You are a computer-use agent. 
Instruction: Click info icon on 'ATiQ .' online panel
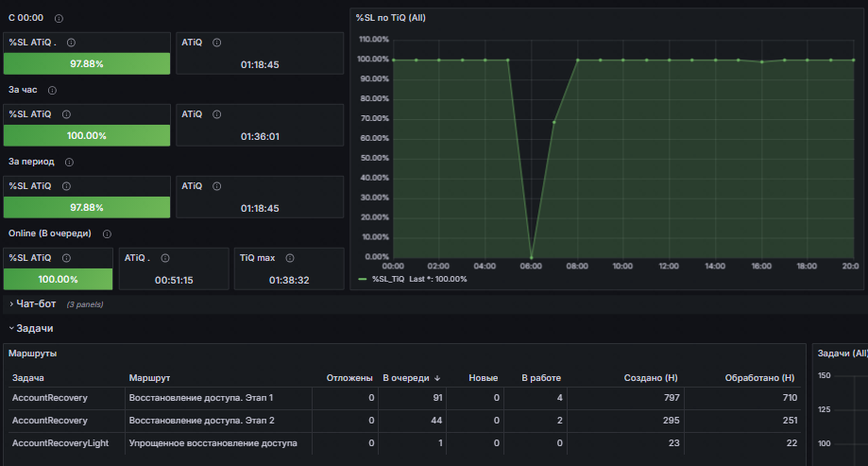point(165,258)
